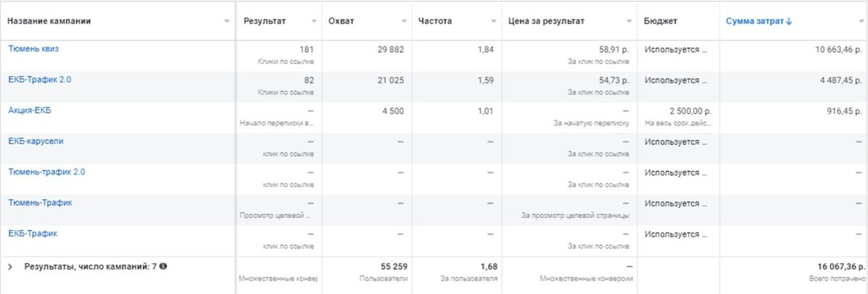Open the Результат column dropdown arrow
This screenshot has width=868, height=294.
point(314,21)
